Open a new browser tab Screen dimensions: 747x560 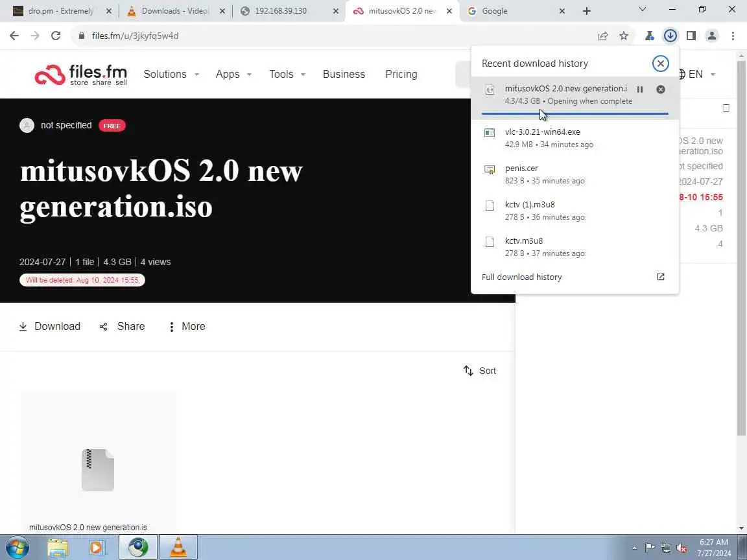click(587, 11)
